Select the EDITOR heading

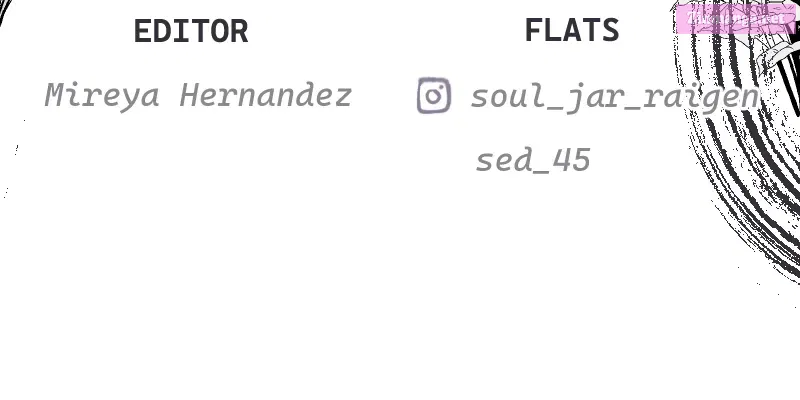[x=191, y=31]
